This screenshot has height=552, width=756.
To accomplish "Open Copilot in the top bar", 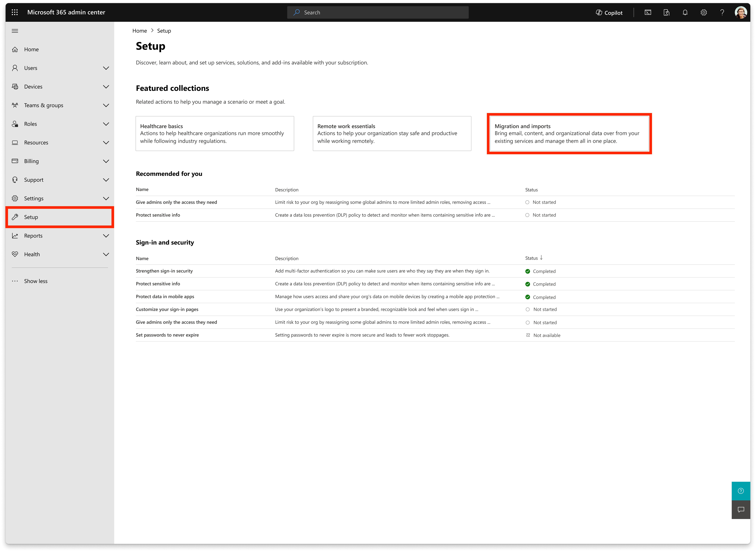I will coord(609,13).
